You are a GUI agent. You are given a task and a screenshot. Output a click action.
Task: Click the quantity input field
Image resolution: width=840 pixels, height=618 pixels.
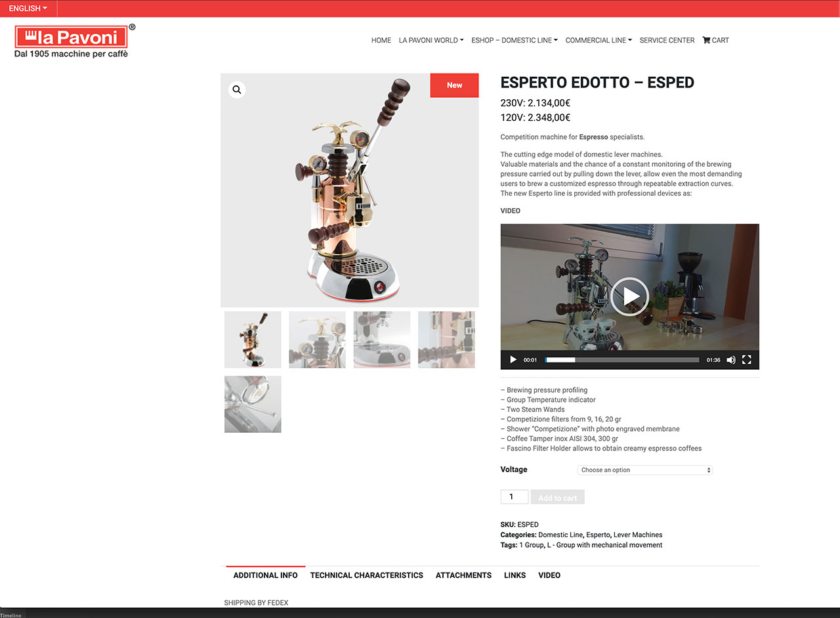514,497
